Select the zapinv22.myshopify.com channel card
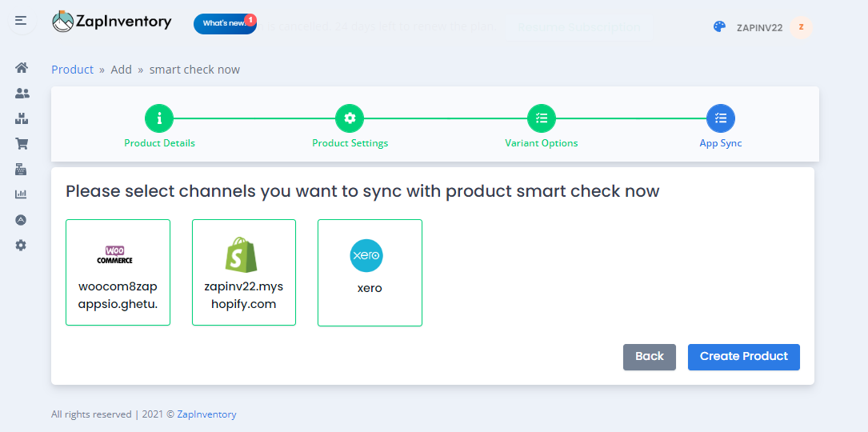Screen dimensions: 868x432 (x=244, y=273)
